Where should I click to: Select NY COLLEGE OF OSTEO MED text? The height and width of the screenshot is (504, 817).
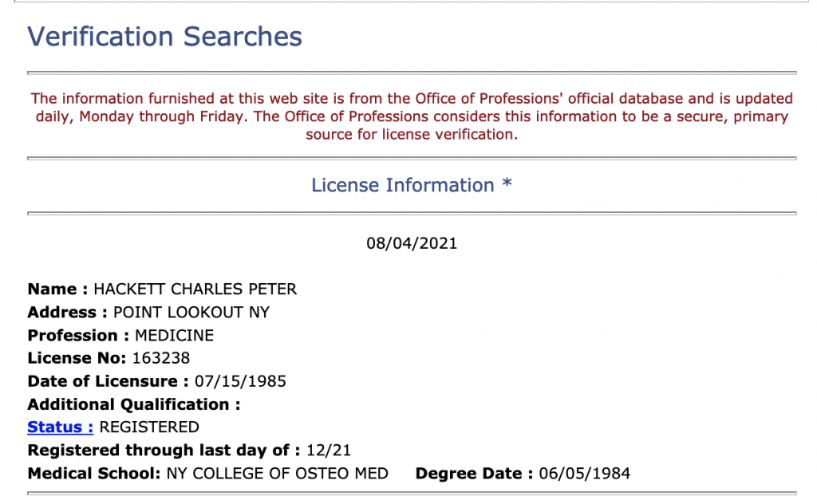tap(277, 473)
